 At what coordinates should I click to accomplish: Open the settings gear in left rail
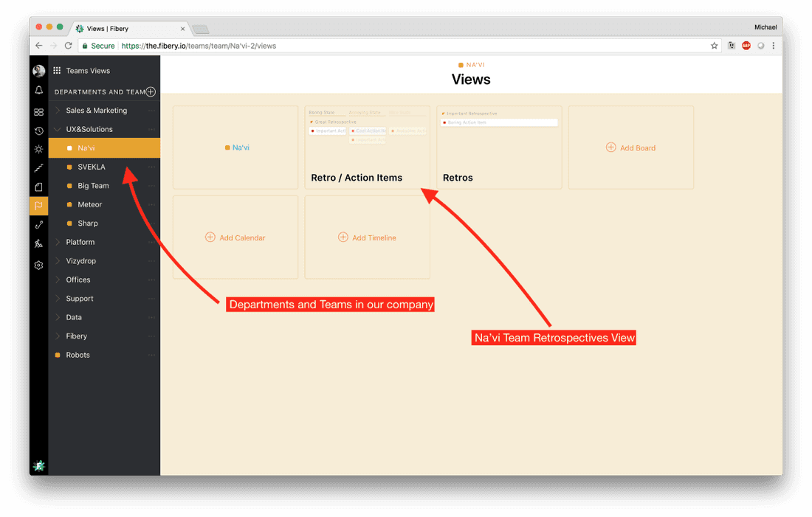[x=39, y=266]
